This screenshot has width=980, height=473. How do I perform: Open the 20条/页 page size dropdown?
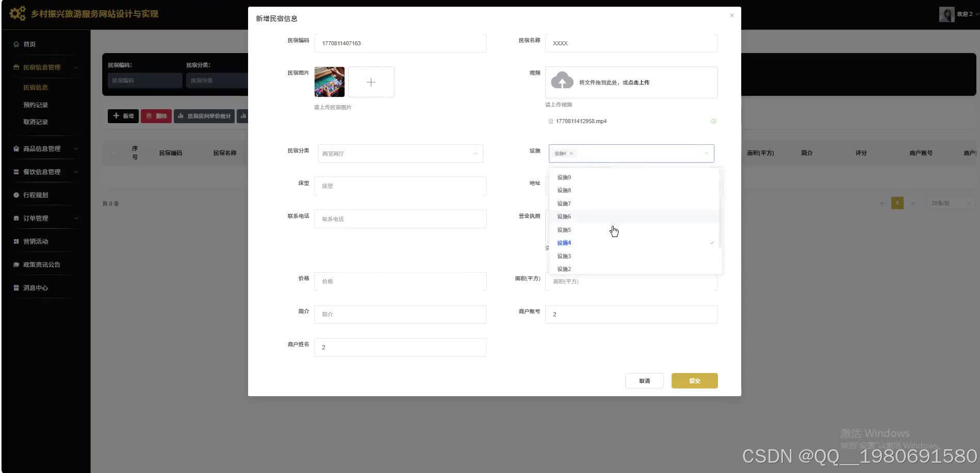pos(951,204)
